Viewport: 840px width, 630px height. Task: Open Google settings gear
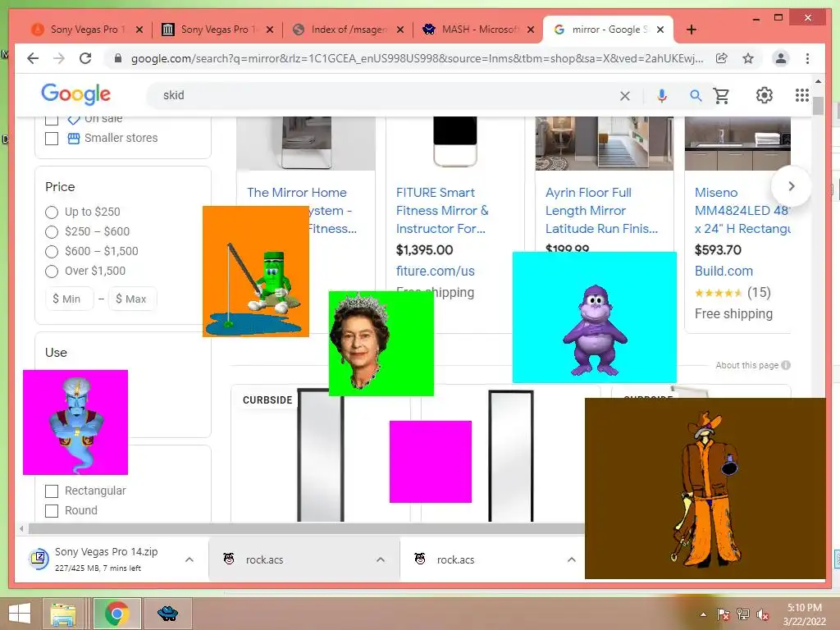pyautogui.click(x=764, y=95)
